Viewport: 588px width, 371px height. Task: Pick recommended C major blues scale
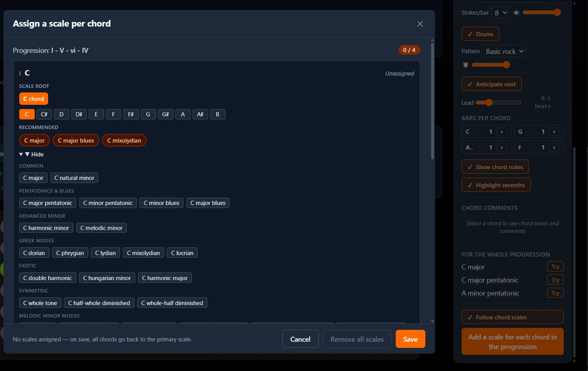coord(76,140)
